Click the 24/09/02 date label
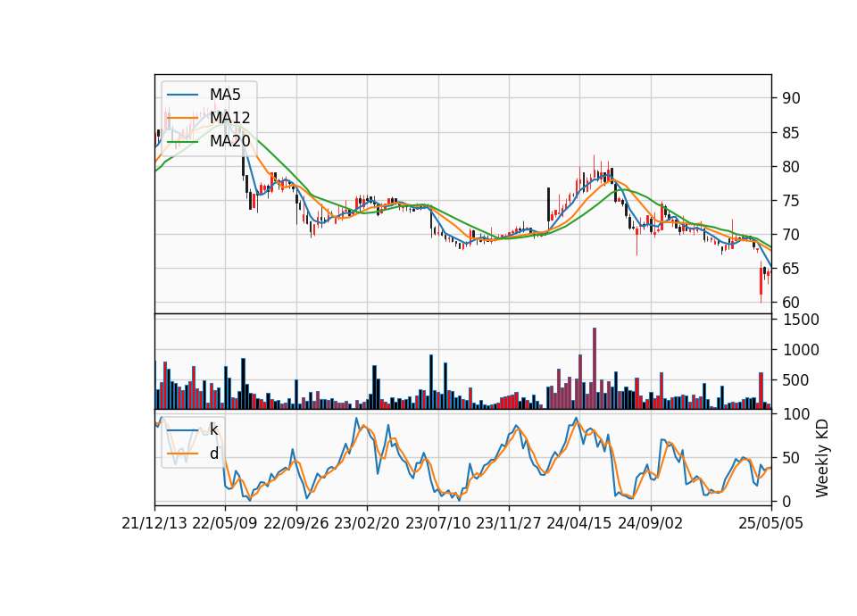This screenshot has height=616, width=857. 651,523
